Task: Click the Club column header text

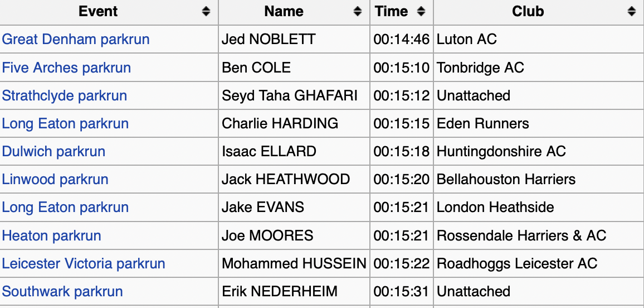Action: click(x=528, y=12)
